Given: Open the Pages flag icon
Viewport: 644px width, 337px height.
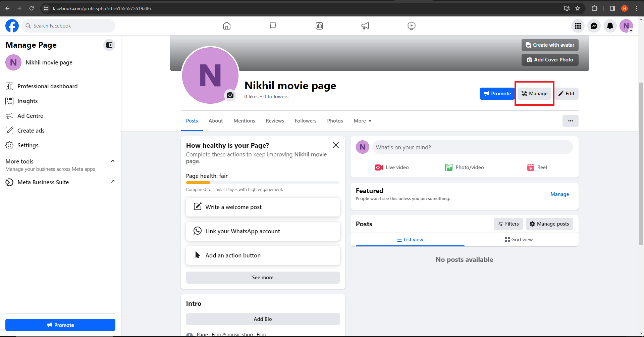Looking at the screenshot, I should click(x=273, y=26).
